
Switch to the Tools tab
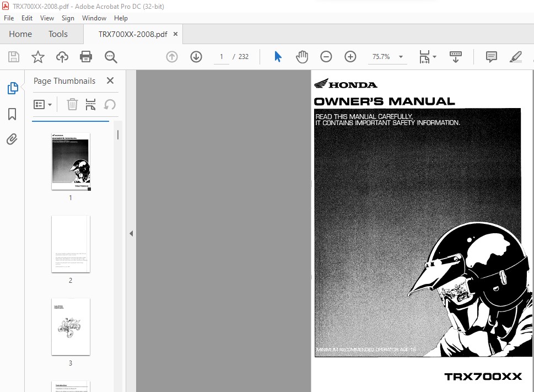tap(58, 34)
